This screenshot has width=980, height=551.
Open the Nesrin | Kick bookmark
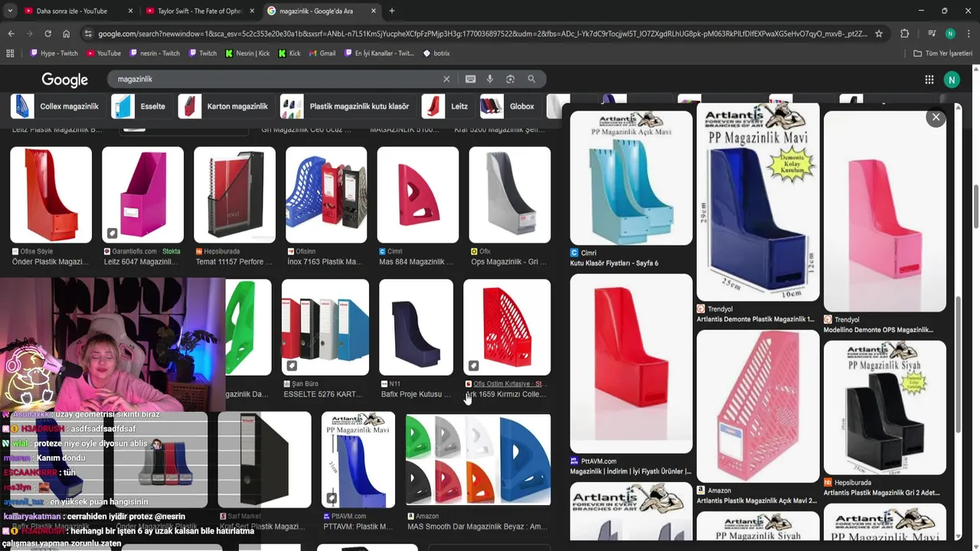pos(247,54)
